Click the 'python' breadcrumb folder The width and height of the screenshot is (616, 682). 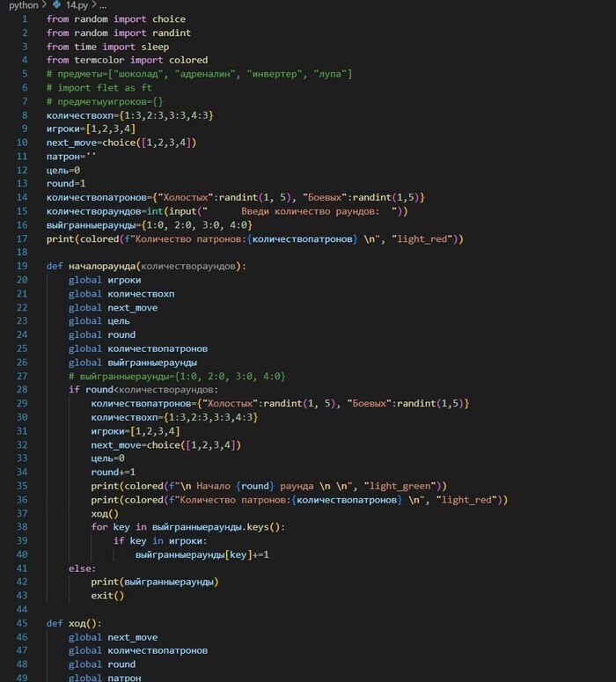pyautogui.click(x=24, y=5)
